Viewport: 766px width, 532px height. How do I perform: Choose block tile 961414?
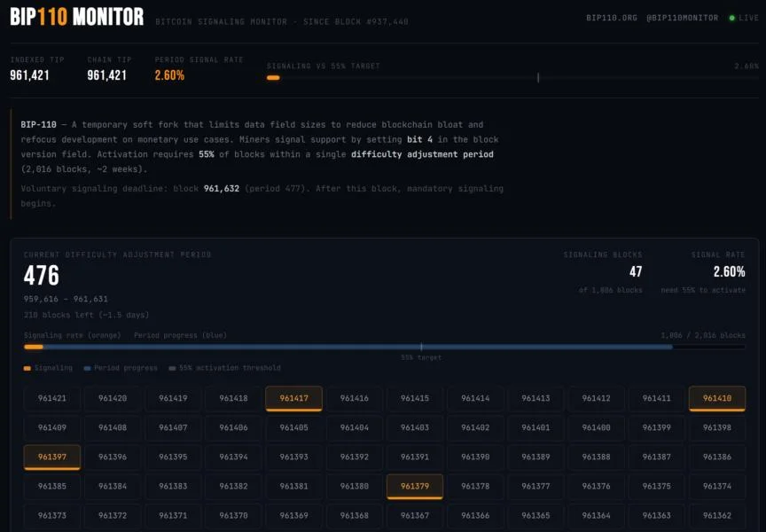475,399
